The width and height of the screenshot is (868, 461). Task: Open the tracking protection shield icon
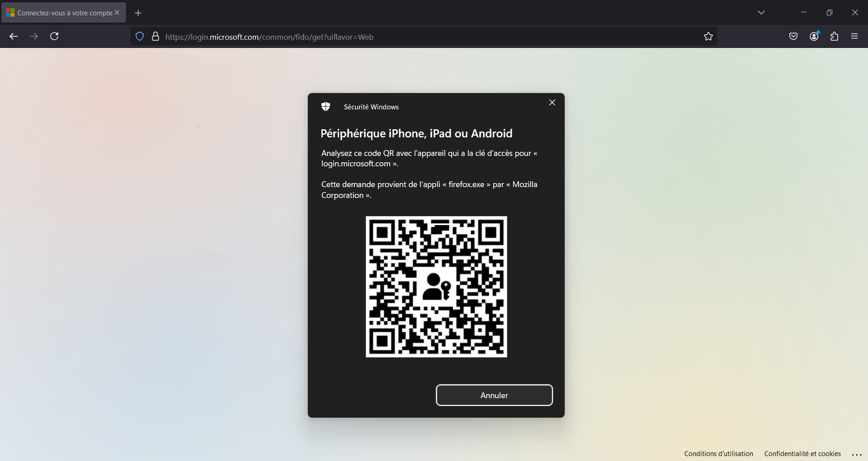pos(140,37)
